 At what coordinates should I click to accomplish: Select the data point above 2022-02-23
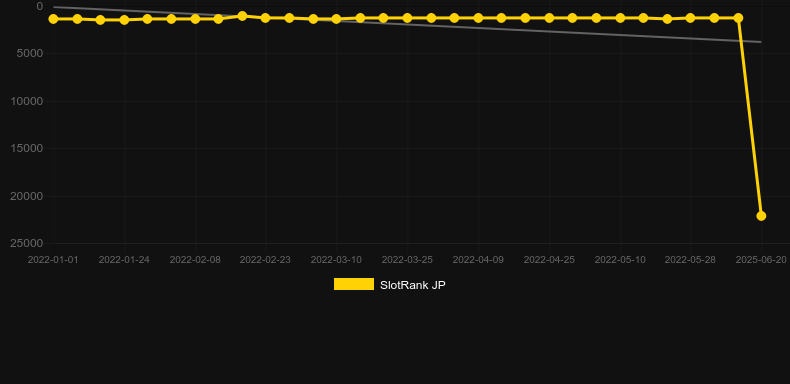266,18
